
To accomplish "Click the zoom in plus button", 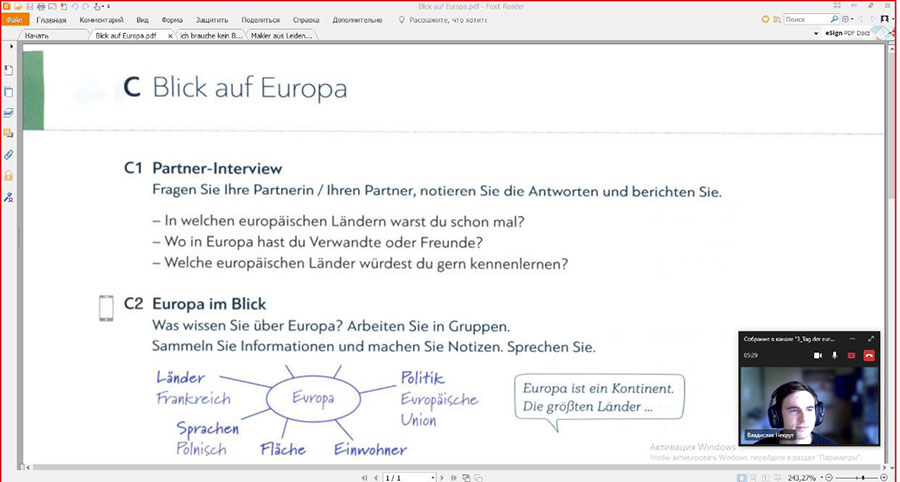I will 884,477.
